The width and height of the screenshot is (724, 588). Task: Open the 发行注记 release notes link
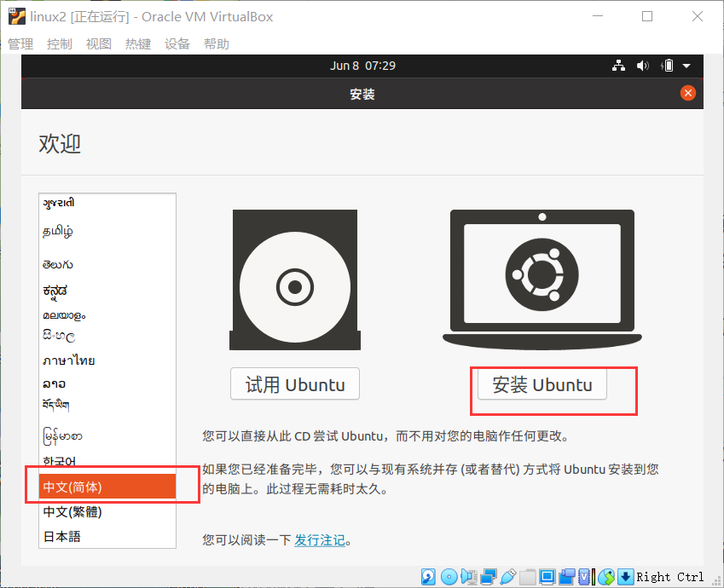point(320,540)
